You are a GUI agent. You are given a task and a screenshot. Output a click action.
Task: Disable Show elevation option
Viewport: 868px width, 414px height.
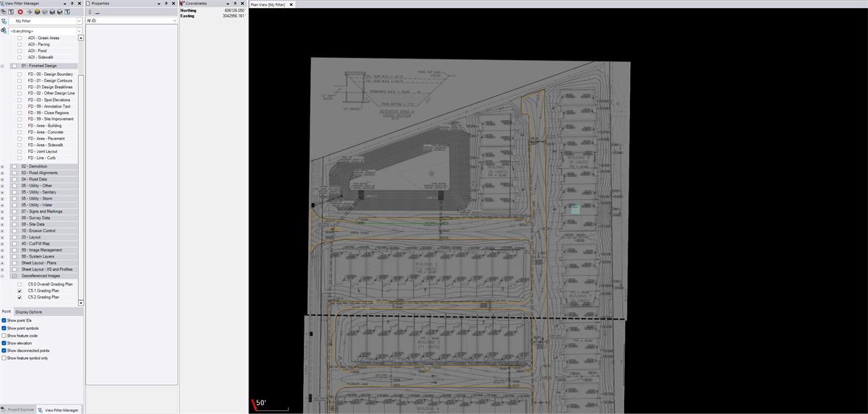click(x=4, y=343)
